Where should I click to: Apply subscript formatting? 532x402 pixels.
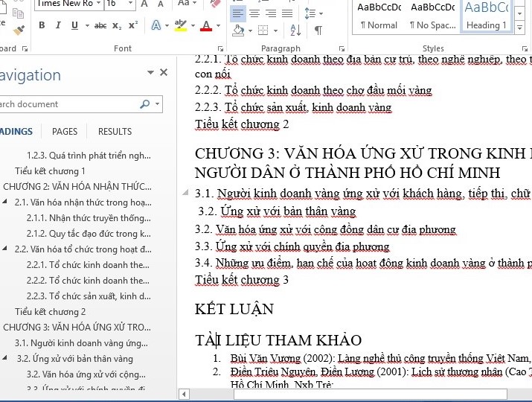[117, 25]
